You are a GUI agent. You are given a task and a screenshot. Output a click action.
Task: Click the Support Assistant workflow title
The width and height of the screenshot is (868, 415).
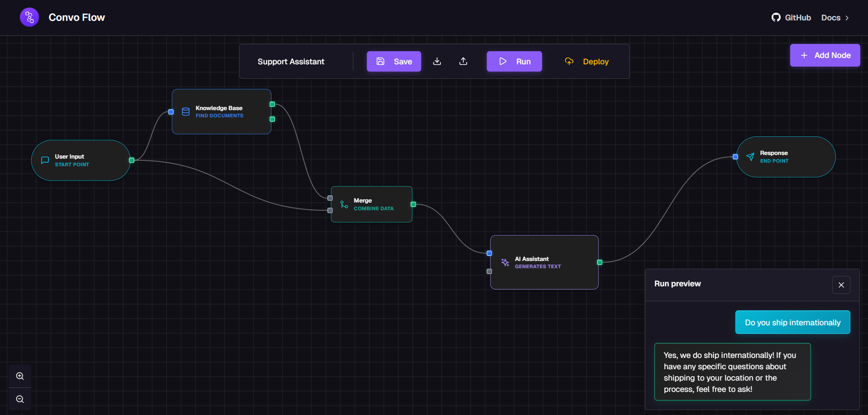(291, 61)
